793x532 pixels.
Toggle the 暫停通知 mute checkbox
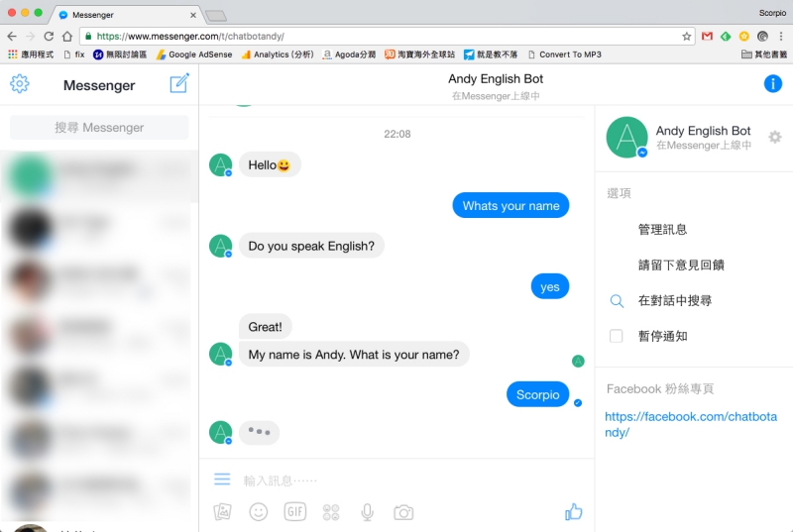click(x=616, y=336)
